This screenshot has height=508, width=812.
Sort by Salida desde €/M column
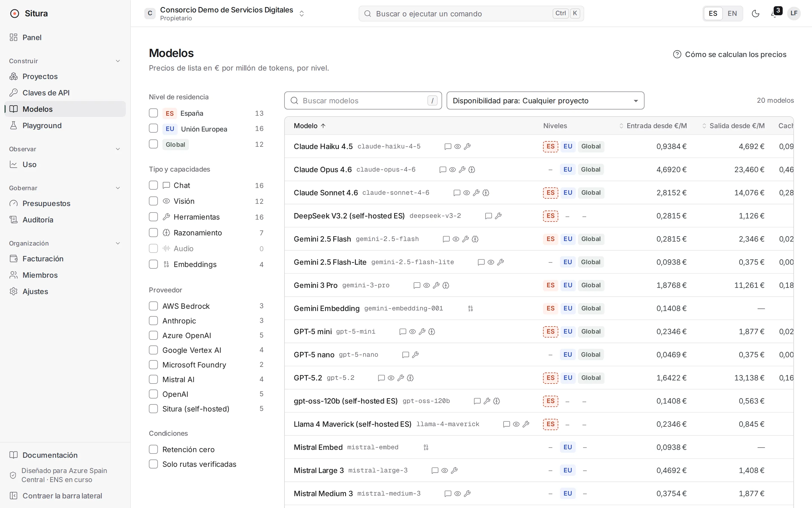733,126
